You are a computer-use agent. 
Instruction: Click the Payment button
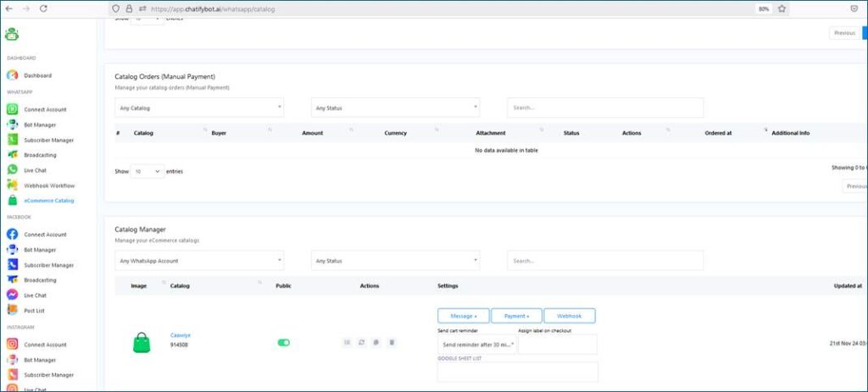click(x=516, y=315)
